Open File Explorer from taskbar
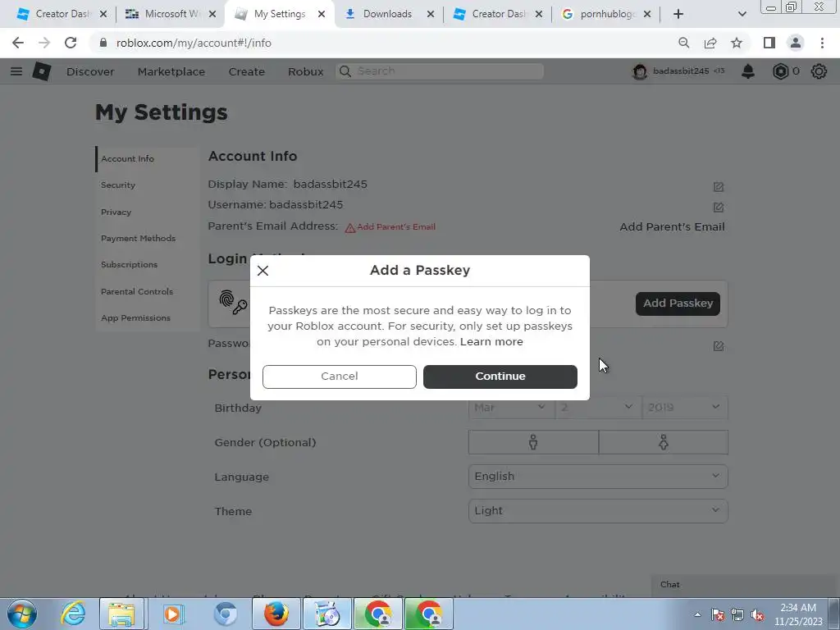This screenshot has height=630, width=840. (121, 614)
